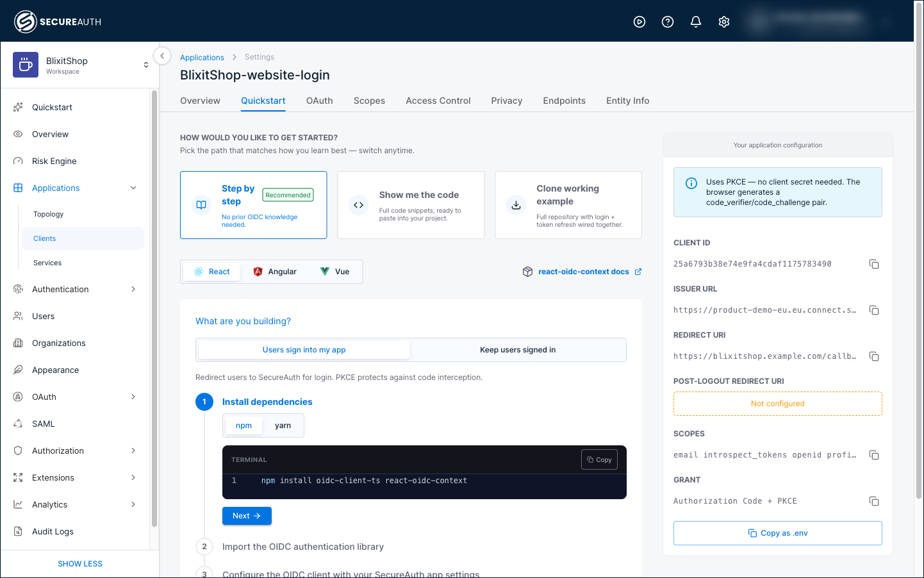Open SAML in the sidebar
This screenshot has height=578, width=924.
click(75, 424)
